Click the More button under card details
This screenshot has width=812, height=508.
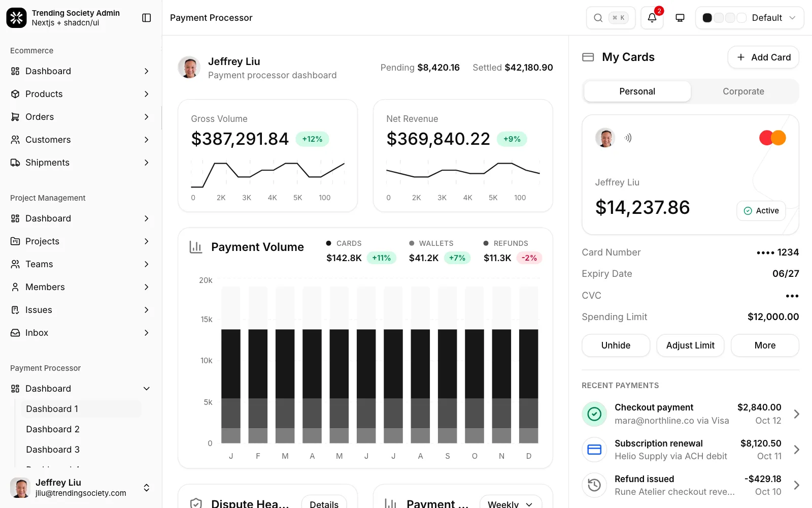(x=765, y=345)
